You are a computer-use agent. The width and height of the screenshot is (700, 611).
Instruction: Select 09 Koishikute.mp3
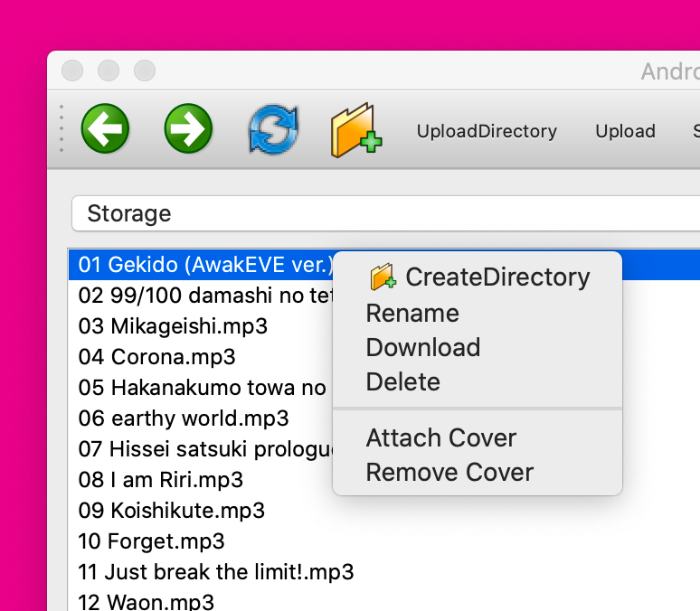point(172,510)
